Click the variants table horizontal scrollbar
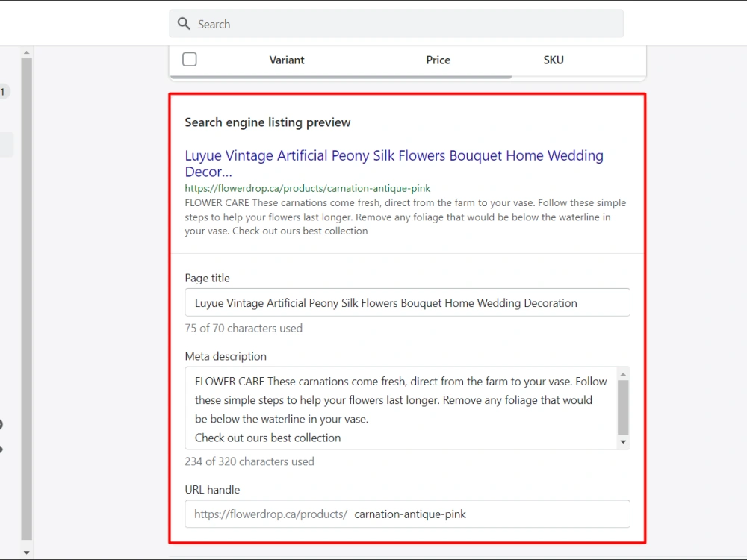The width and height of the screenshot is (747, 560). (x=341, y=77)
